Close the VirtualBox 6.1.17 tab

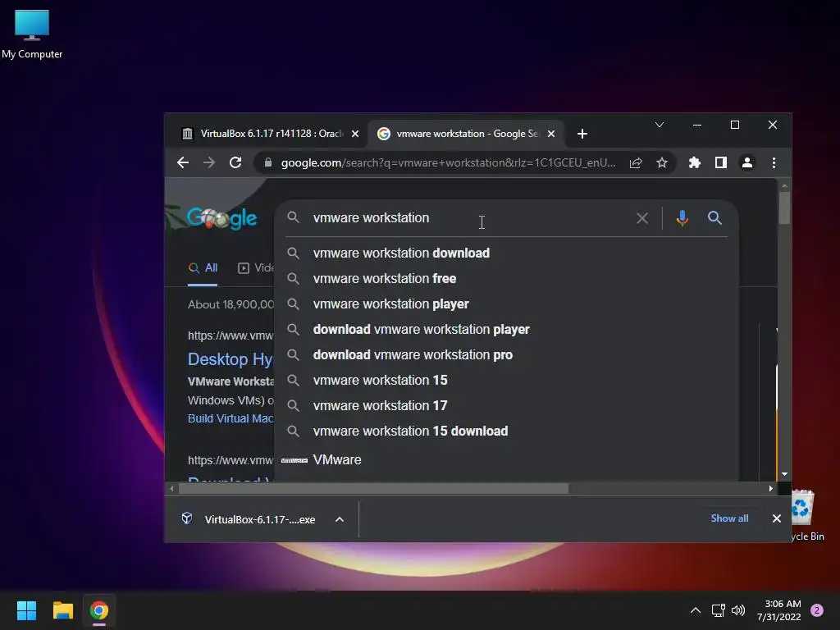tap(354, 134)
